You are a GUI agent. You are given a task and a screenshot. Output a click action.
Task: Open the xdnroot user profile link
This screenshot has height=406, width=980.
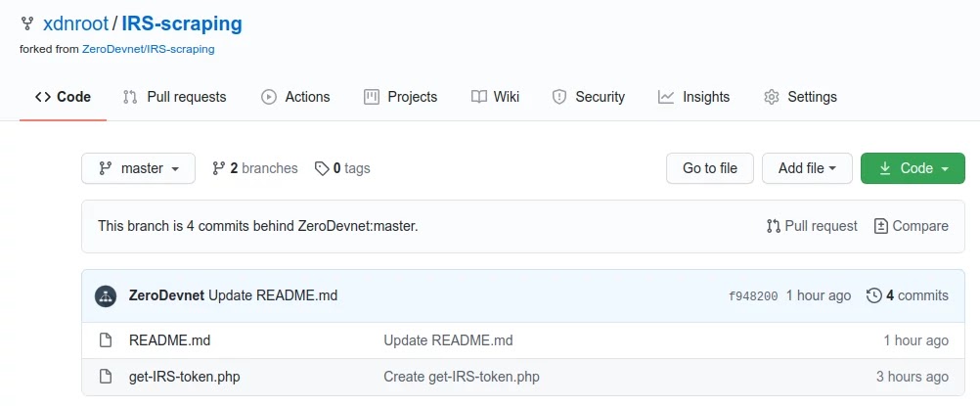(74, 23)
